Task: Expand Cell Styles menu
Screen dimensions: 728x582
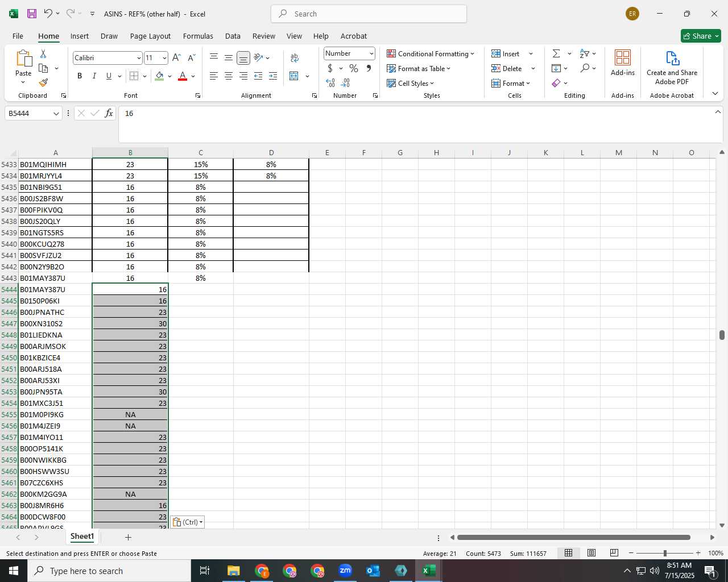Action: pos(411,83)
